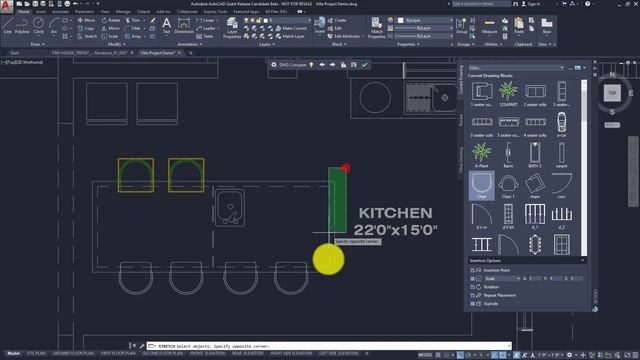Open the Insert ribbon tab
Image resolution: width=640 pixels, height=360 pixels.
point(41,11)
